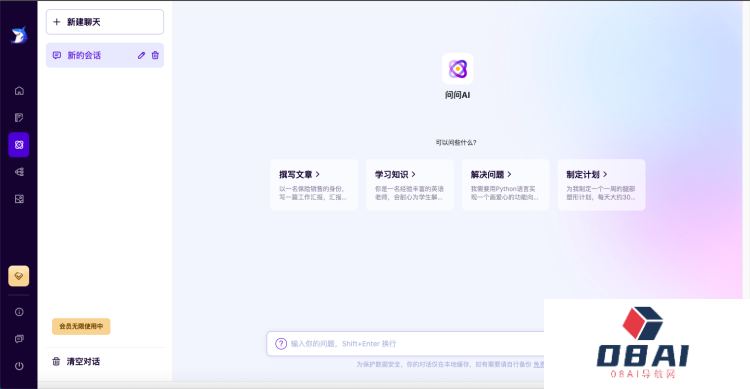This screenshot has width=750, height=389.
Task: Open the feedback chat icon in sidebar
Action: [x=19, y=339]
